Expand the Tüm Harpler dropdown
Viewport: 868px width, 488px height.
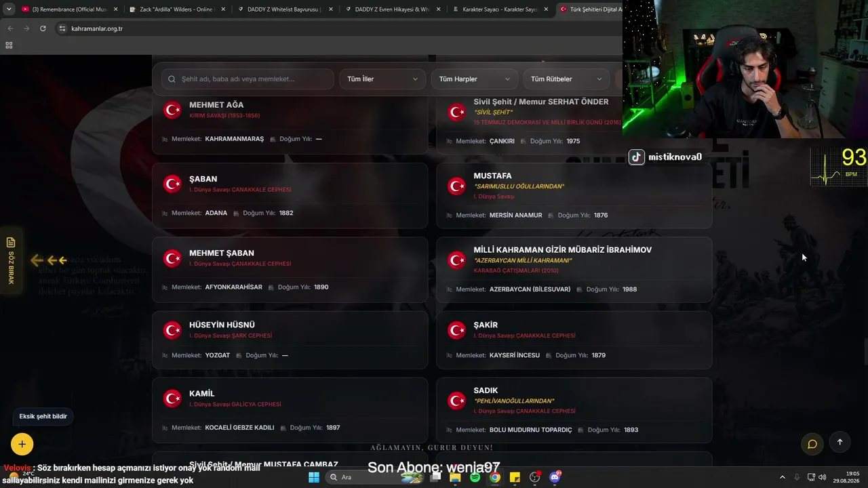click(475, 79)
